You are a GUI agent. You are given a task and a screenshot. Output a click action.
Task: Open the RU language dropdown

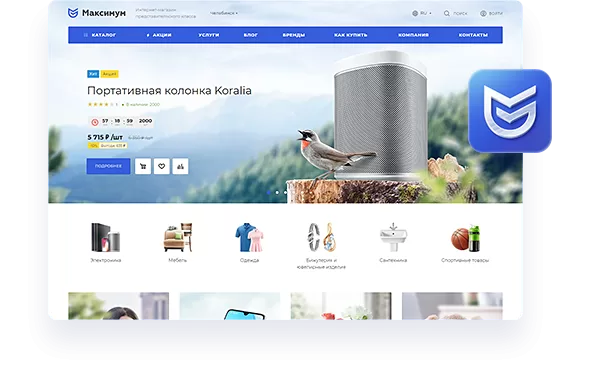(x=422, y=13)
